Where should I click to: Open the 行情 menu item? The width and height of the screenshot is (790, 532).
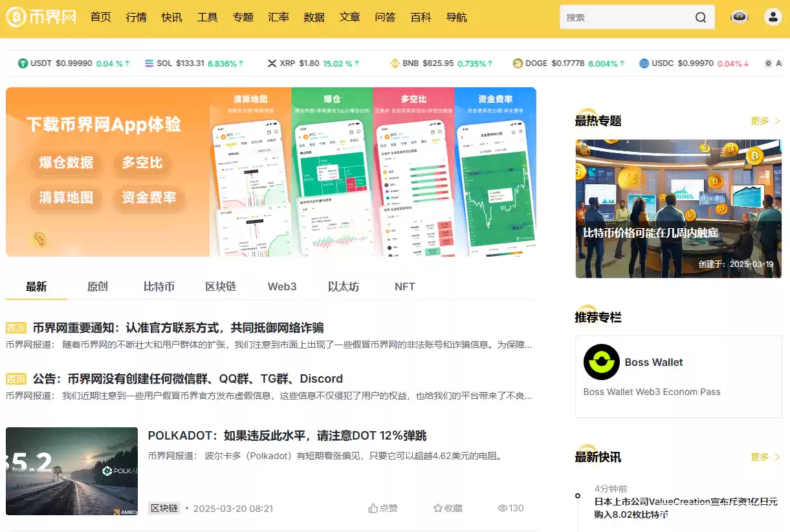(x=137, y=17)
